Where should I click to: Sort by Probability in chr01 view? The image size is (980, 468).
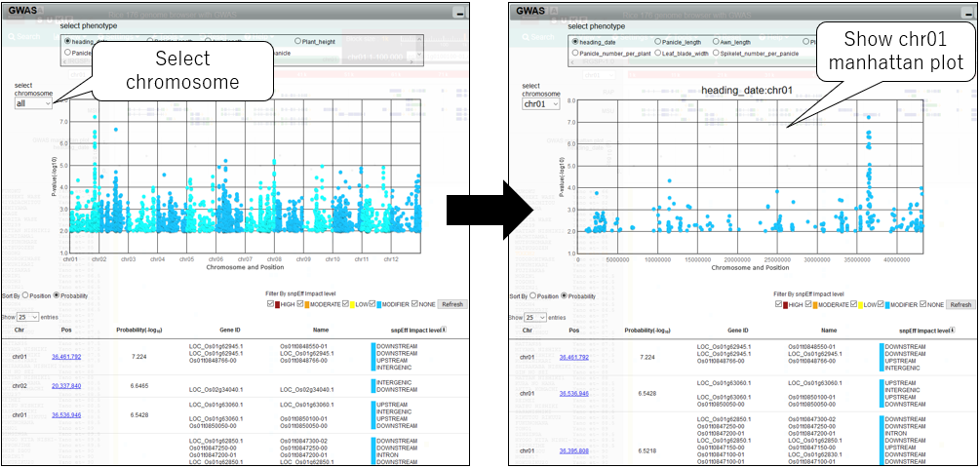(564, 295)
